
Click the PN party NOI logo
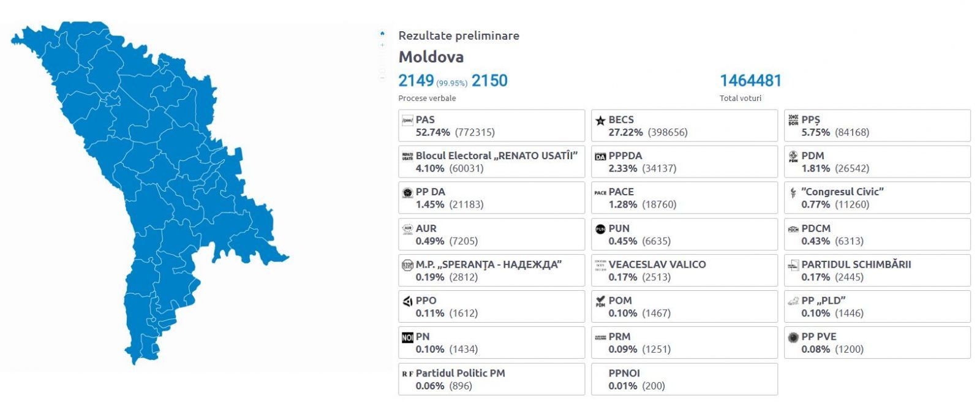[x=407, y=337]
